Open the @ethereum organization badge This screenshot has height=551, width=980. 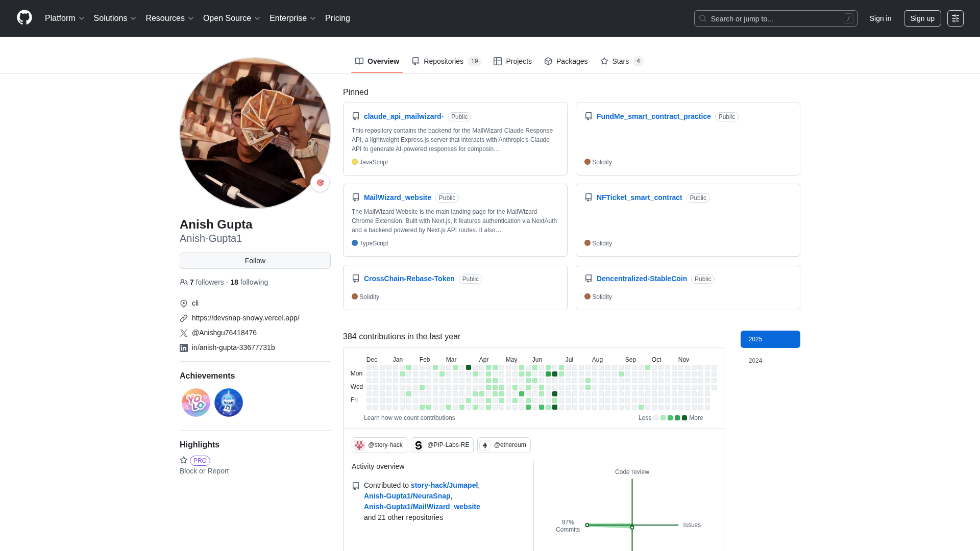click(x=504, y=445)
